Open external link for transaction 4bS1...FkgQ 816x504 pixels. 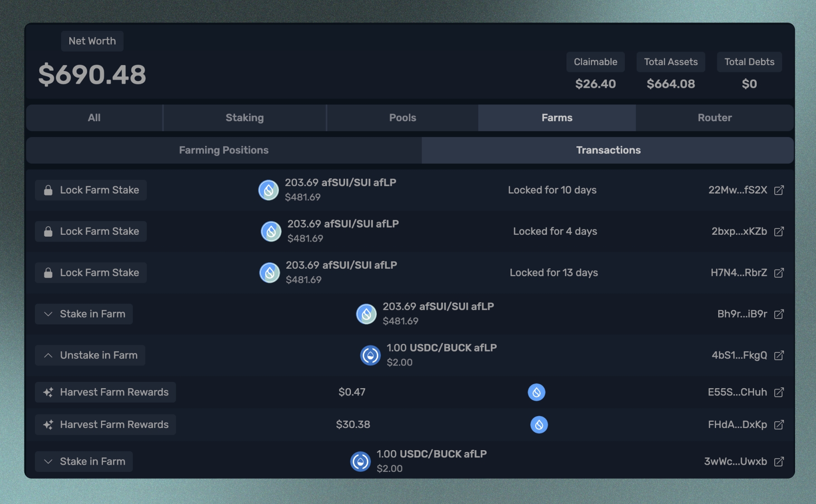pyautogui.click(x=778, y=356)
